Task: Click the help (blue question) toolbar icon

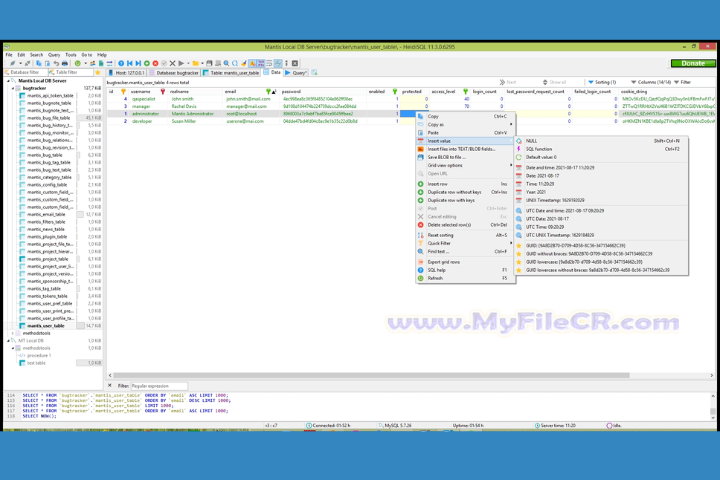Action: pyautogui.click(x=121, y=63)
